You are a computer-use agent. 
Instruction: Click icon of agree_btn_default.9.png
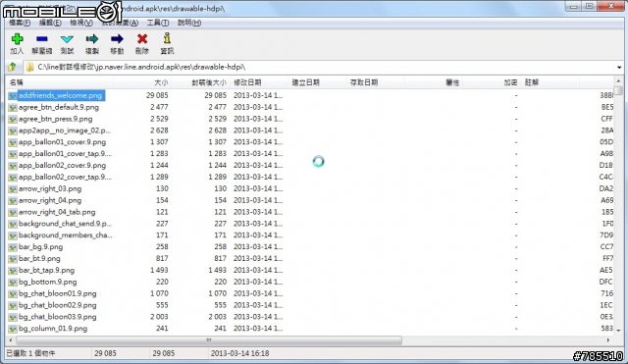click(13, 107)
